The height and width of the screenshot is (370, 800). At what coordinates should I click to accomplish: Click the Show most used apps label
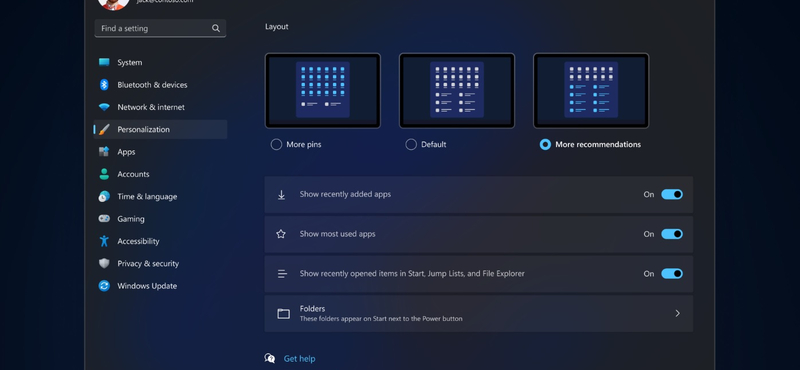pos(337,234)
